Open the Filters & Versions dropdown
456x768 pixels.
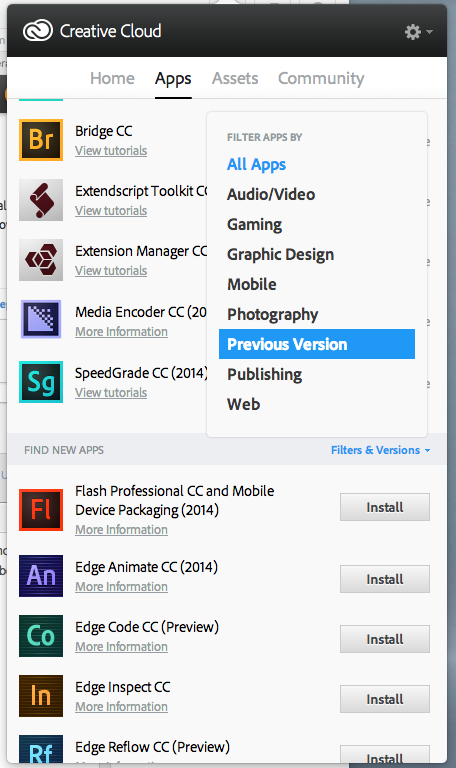click(x=381, y=450)
